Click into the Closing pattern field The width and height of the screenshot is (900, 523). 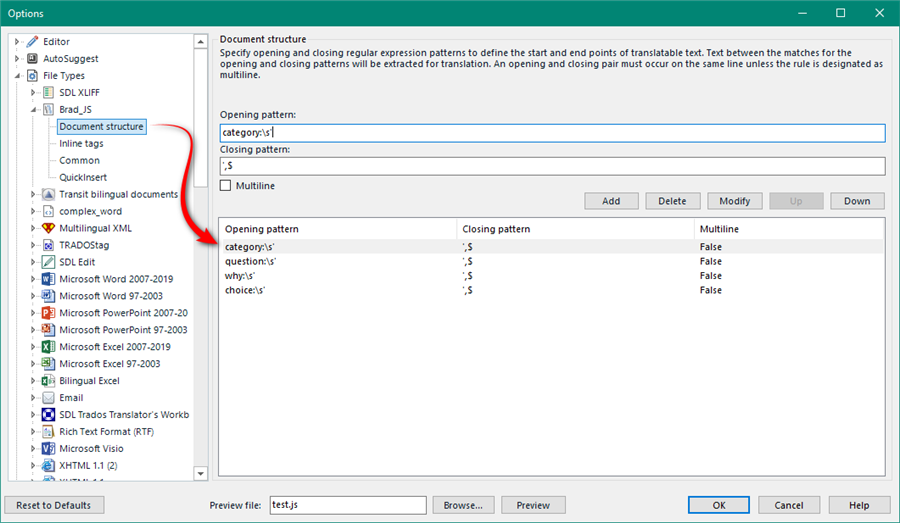click(553, 166)
